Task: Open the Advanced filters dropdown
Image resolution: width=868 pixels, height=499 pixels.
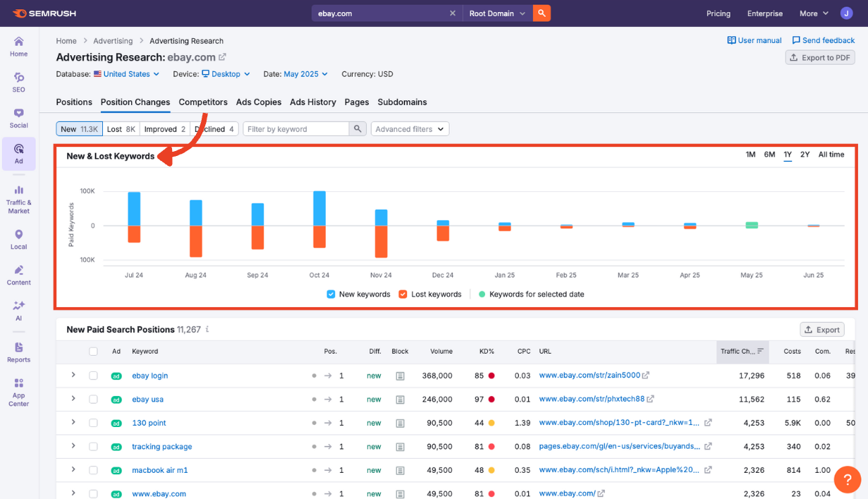Action: click(x=410, y=129)
